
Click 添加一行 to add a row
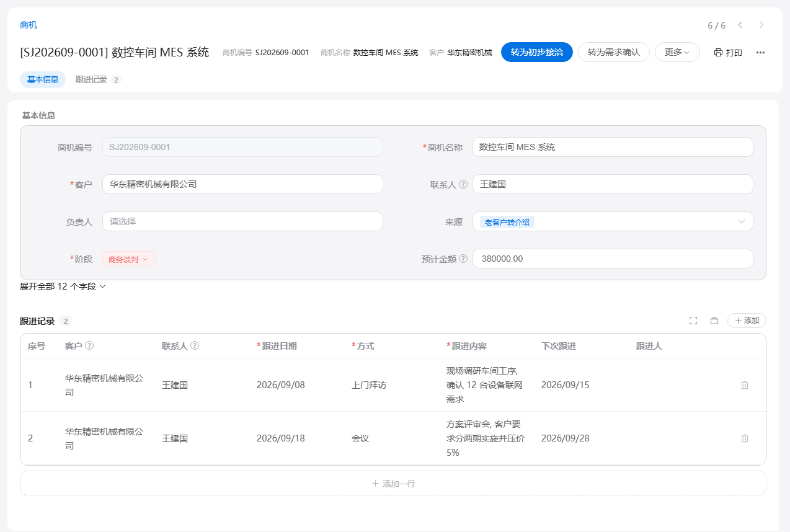pos(393,483)
